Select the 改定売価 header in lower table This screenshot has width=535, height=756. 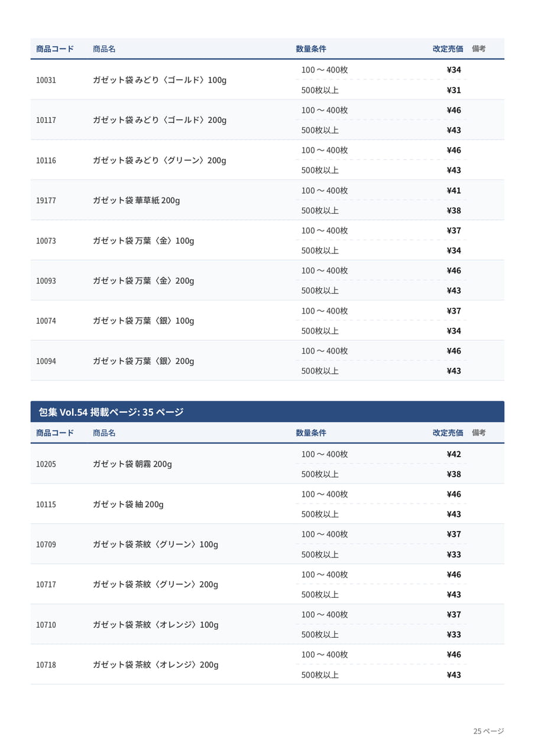[x=448, y=433]
